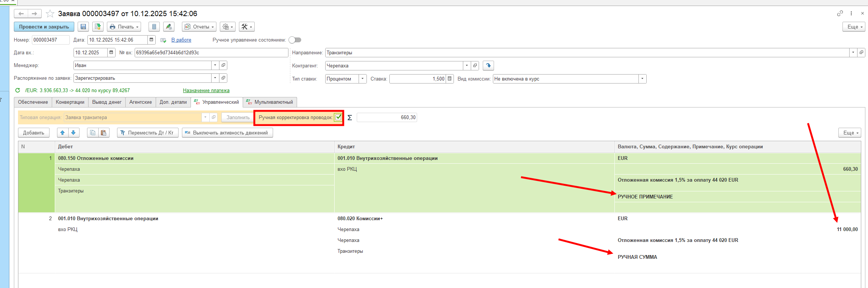Click the green refresh icon beside the EUR rate
This screenshot has width=868, height=288.
(x=18, y=90)
